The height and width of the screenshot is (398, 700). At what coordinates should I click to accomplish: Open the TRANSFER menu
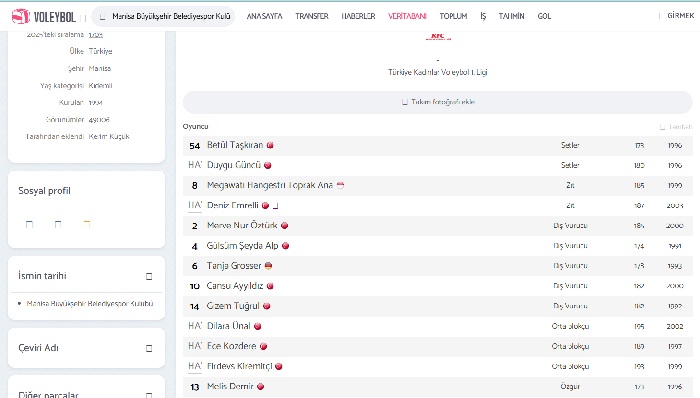pyautogui.click(x=312, y=16)
